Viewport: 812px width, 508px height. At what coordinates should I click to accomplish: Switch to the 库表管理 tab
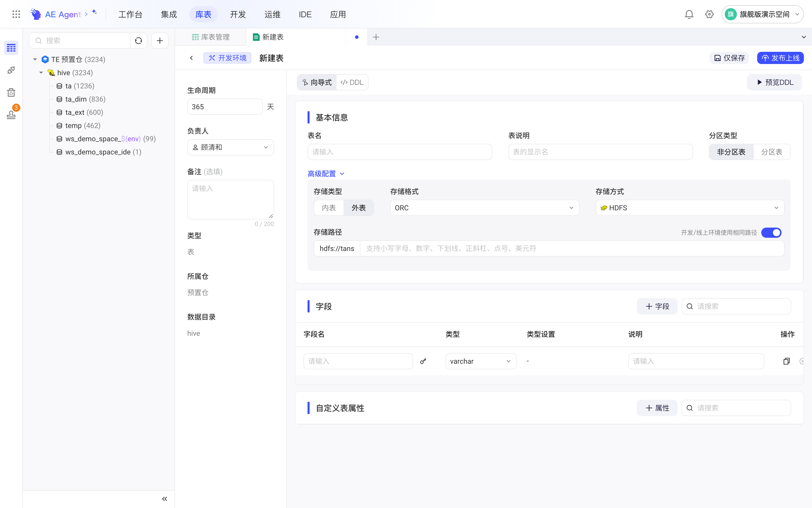(x=211, y=37)
